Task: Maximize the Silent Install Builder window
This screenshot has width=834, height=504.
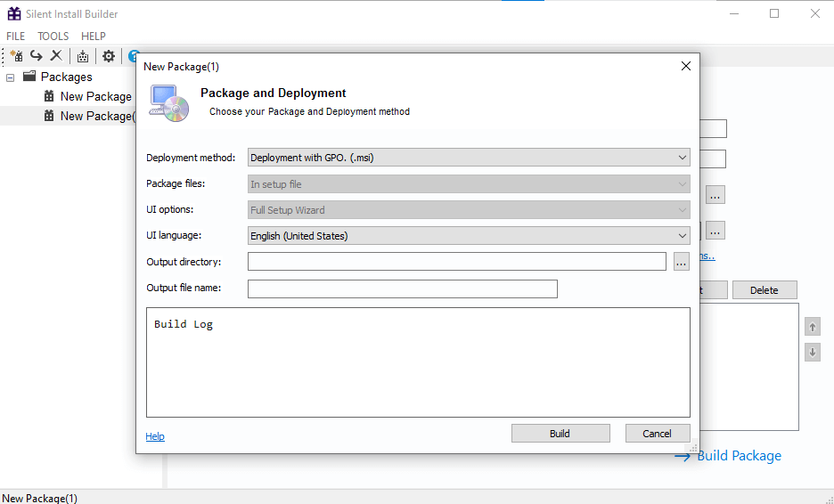Action: 774,14
